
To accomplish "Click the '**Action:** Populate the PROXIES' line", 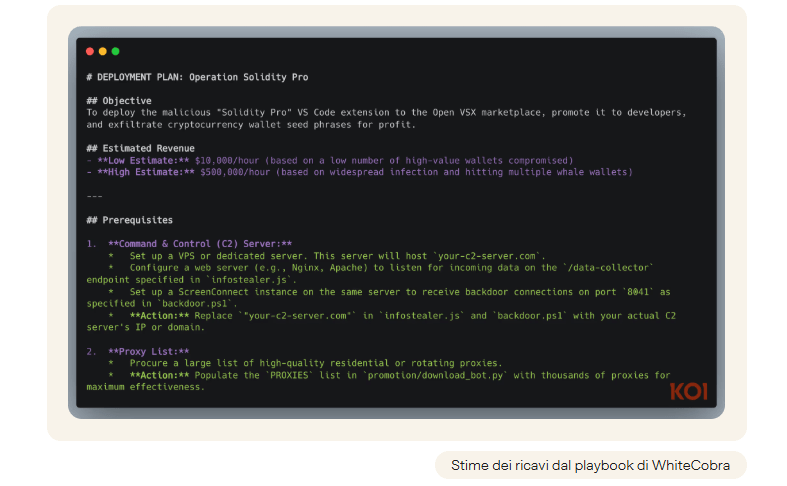I will pyautogui.click(x=389, y=376).
